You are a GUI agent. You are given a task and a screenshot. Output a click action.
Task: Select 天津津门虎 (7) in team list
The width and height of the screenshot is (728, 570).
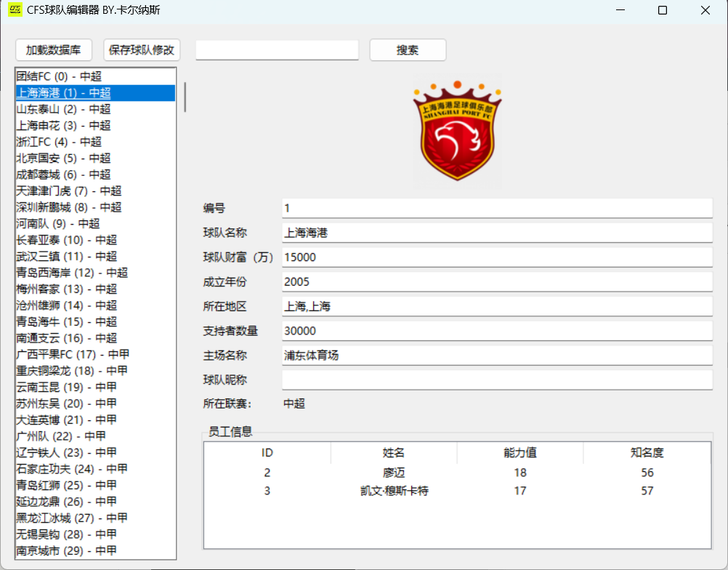point(96,191)
